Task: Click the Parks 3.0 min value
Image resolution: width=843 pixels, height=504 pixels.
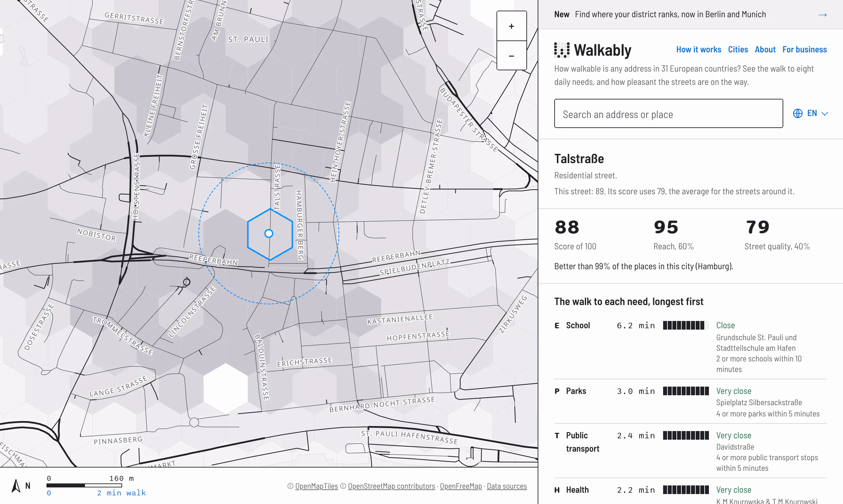Action: (x=636, y=391)
